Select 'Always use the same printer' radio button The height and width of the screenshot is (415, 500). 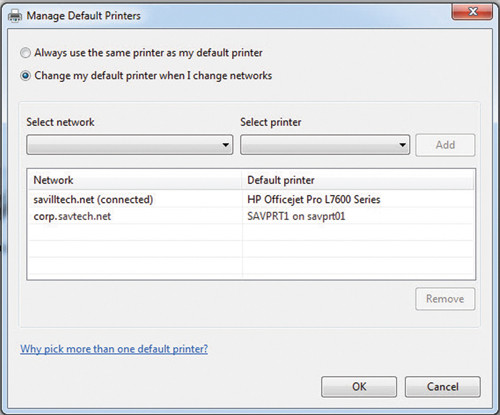[x=25, y=53]
